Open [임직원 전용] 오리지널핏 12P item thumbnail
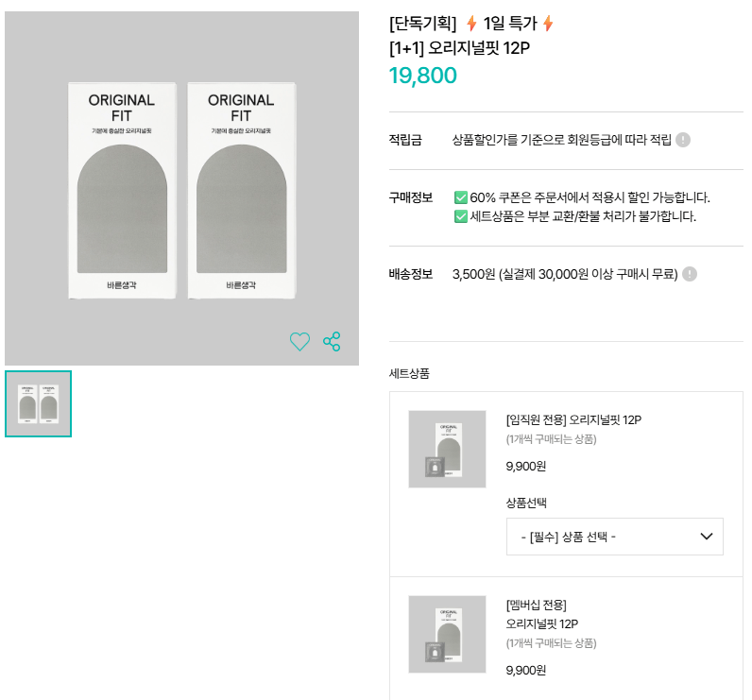Viewport: 752px width, 700px height. pos(447,450)
